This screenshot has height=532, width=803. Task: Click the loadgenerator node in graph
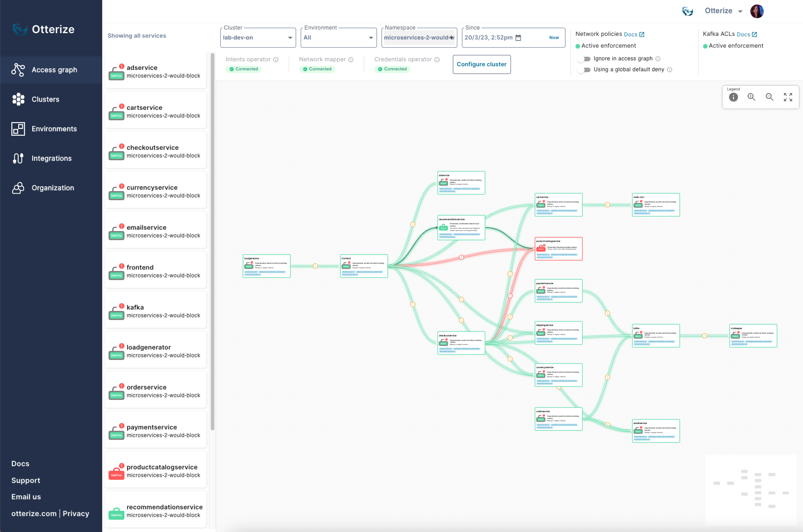click(266, 266)
